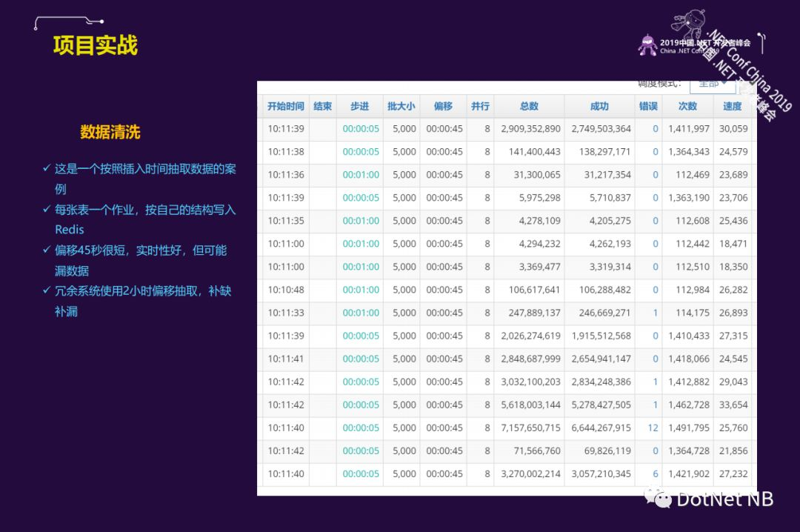Viewport: 800px width, 532px height.
Task: Select the count value 1,462,728
Action: click(x=689, y=405)
